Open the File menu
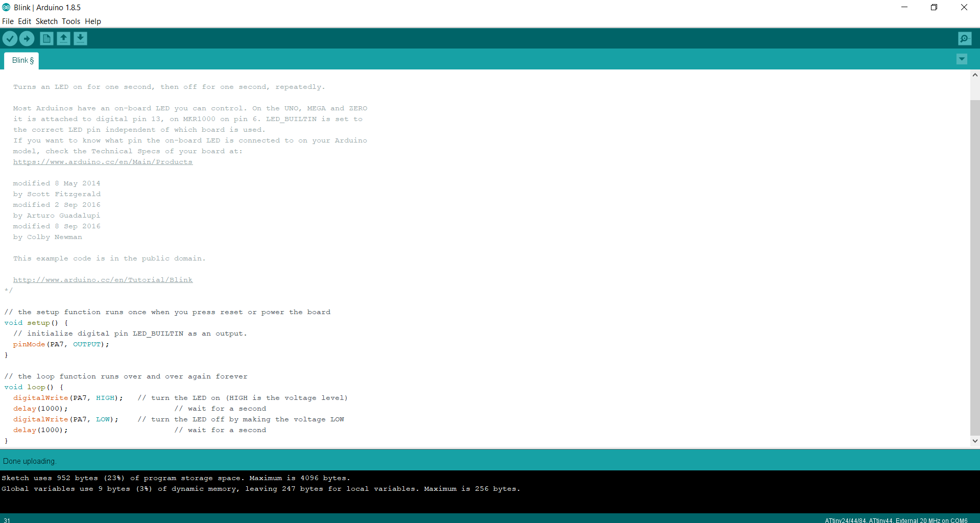 pyautogui.click(x=8, y=21)
